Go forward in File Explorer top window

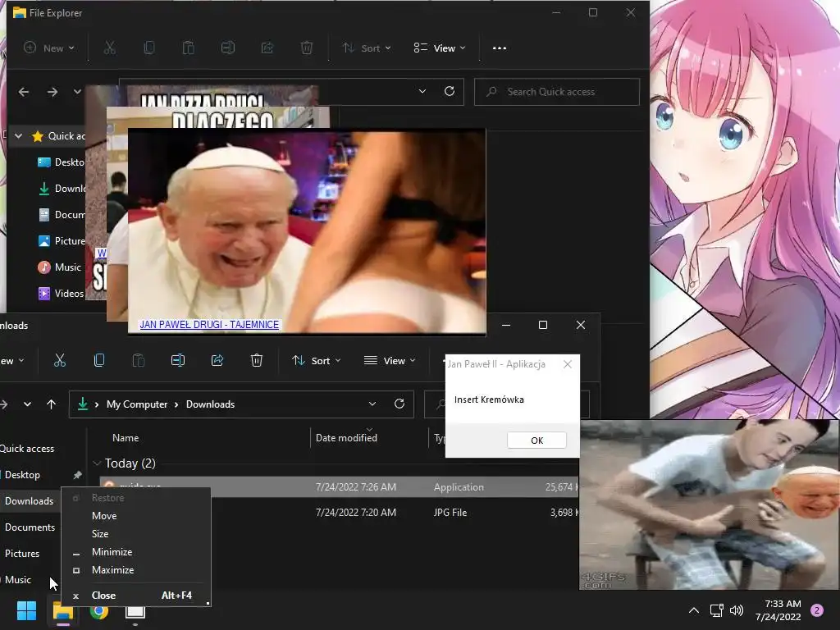pos(52,92)
